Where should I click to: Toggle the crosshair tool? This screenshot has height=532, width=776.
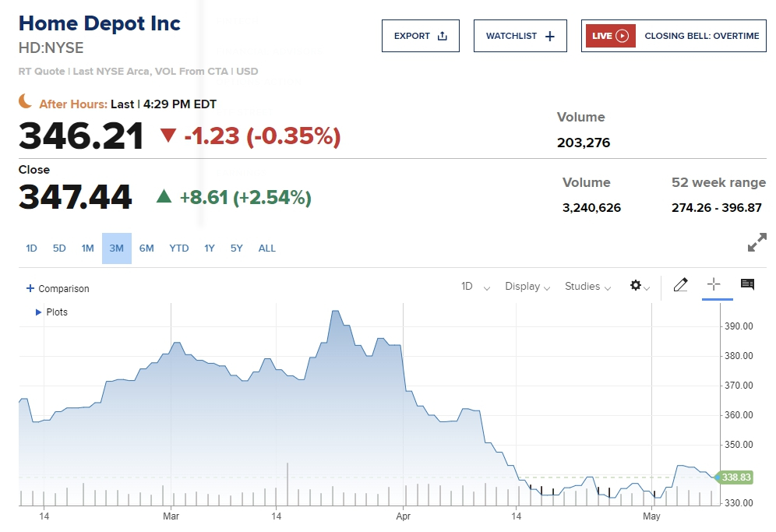pos(714,284)
